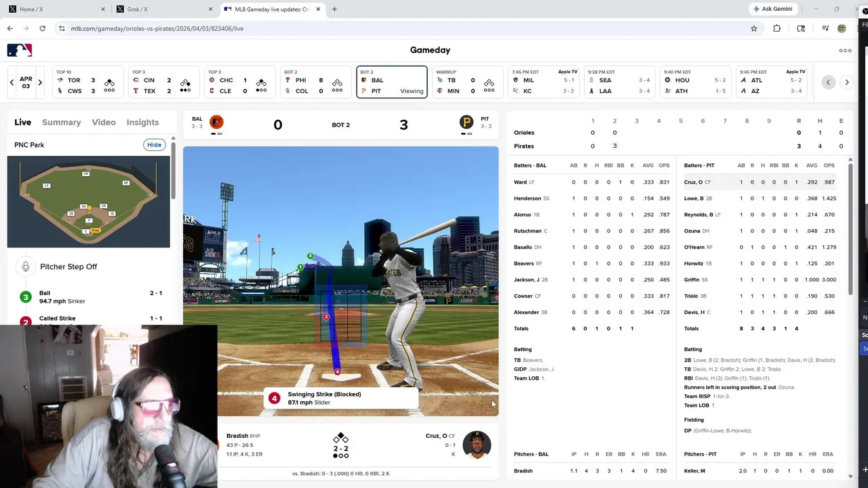Screen dimensions: 868x488
Task: Go to previous date beside APR 03
Action: (12, 83)
